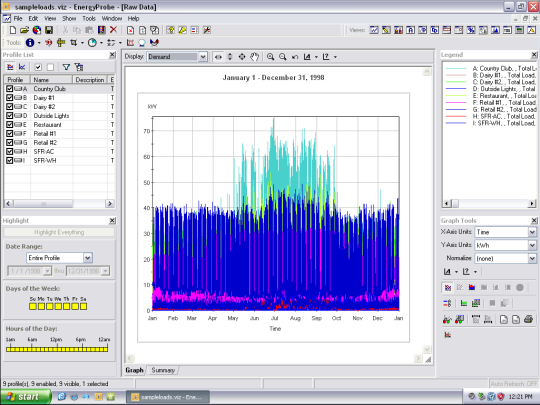The width and height of the screenshot is (540, 405).
Task: Click the Description column header
Action: click(90, 80)
